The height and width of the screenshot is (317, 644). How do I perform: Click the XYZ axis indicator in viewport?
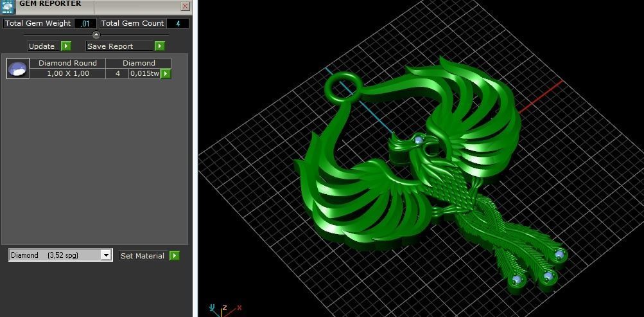(x=225, y=309)
